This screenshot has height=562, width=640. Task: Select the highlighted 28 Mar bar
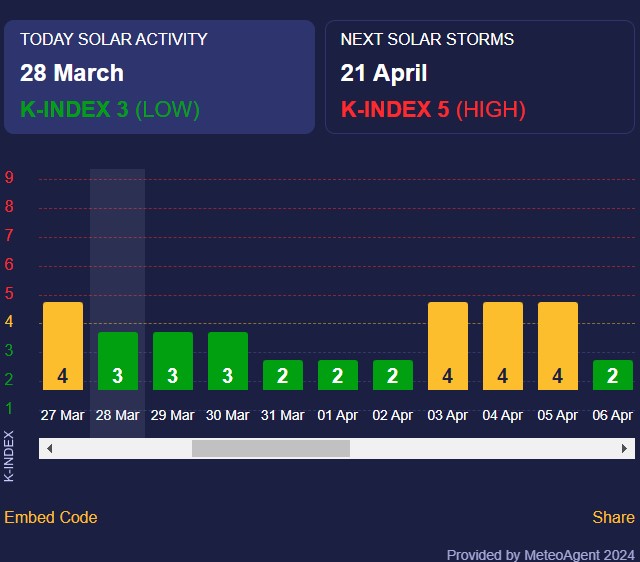click(118, 361)
